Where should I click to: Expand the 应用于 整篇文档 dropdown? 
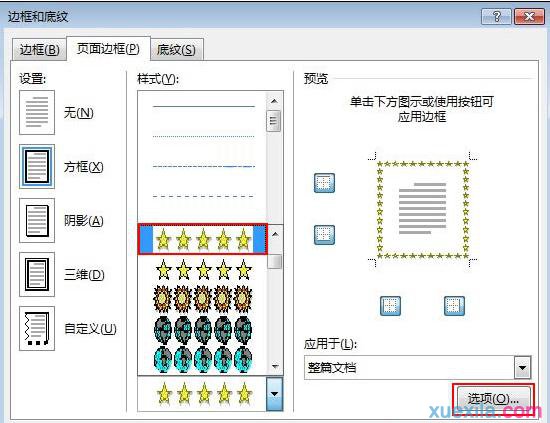(523, 368)
